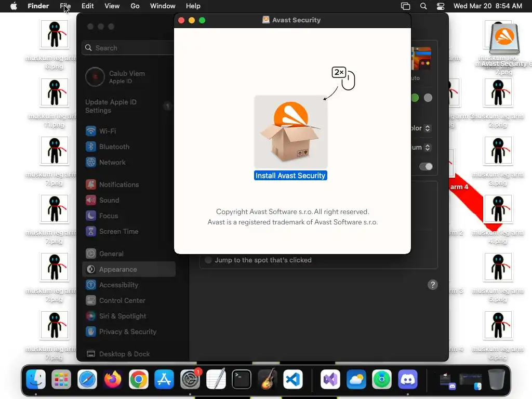Select the Auto appearance thumbnail
Image resolution: width=532 pixels, height=399 pixels.
pos(421,58)
